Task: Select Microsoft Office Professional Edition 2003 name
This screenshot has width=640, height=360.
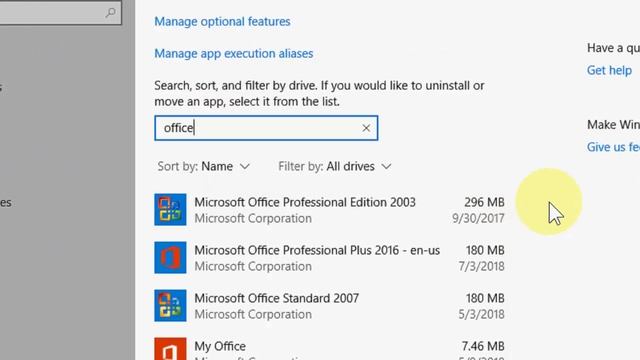Action: click(x=305, y=202)
